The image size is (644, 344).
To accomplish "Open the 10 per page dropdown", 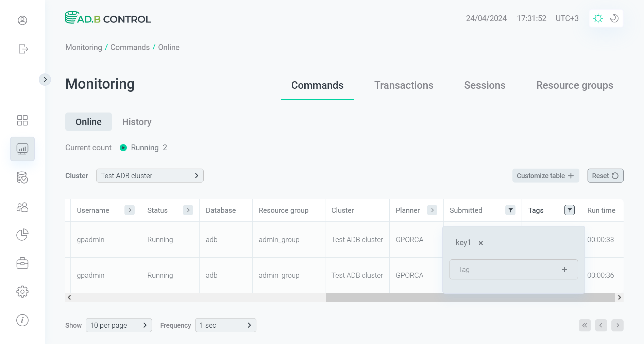I will pos(119,325).
